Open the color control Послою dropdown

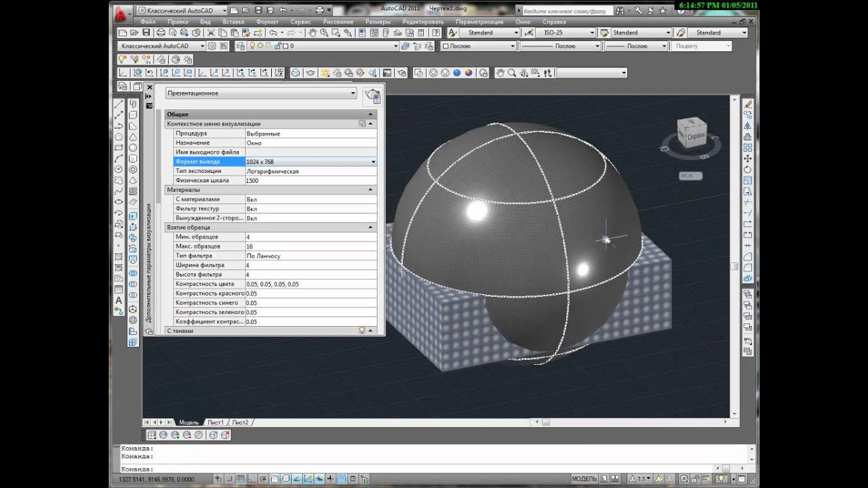coord(479,46)
